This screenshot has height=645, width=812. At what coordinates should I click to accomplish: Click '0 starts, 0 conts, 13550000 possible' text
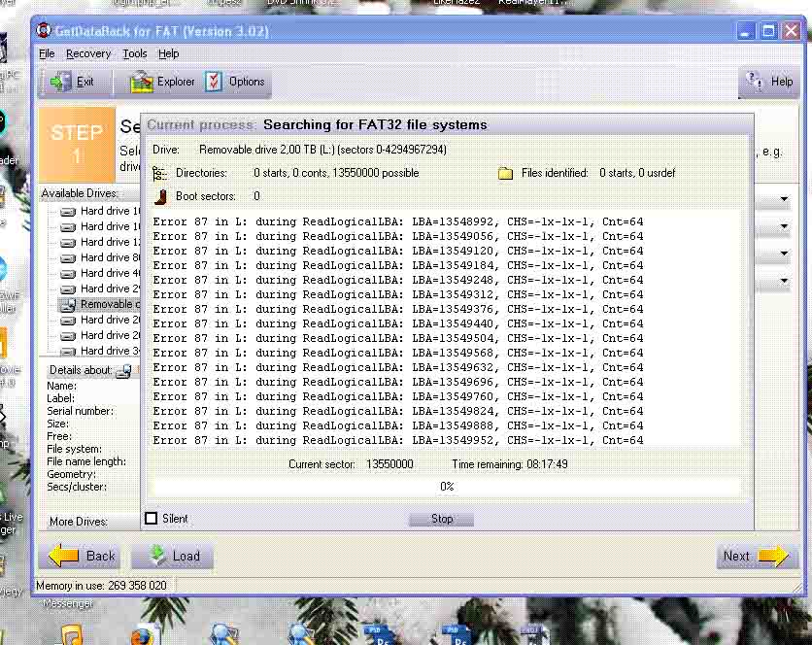pos(336,173)
